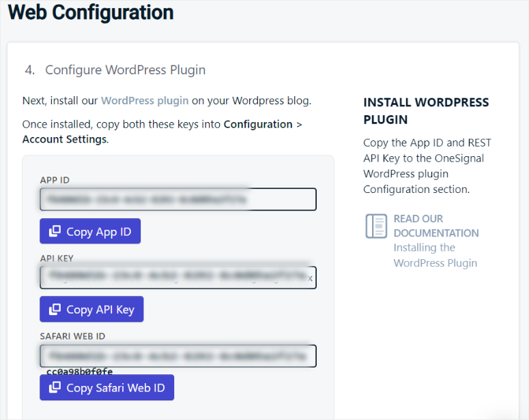Select the SAFARI WEB ID input field
The image size is (529, 420).
[x=178, y=356]
